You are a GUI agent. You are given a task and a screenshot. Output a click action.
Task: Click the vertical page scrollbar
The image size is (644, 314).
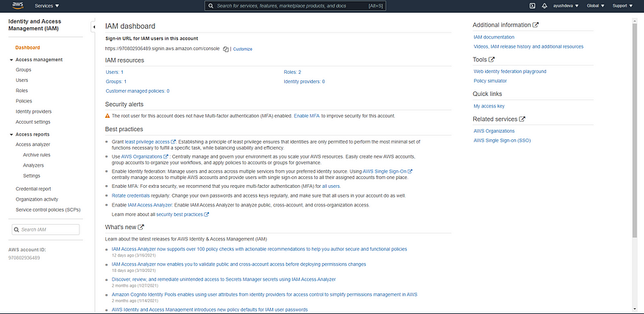[635, 130]
